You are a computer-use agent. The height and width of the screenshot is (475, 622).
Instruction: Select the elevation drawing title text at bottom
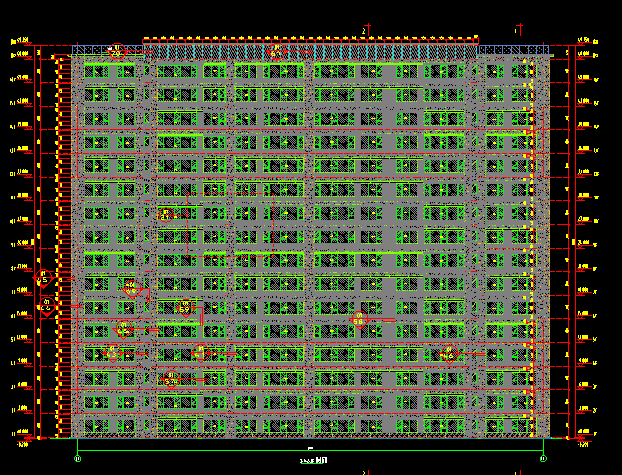click(x=312, y=461)
